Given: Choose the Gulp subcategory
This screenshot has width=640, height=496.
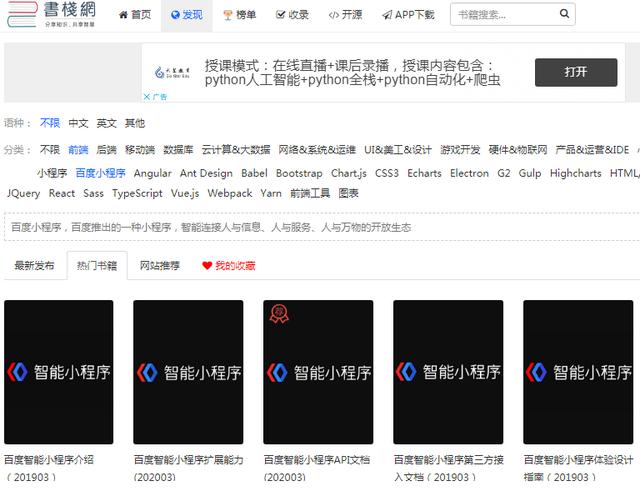Looking at the screenshot, I should [530, 173].
